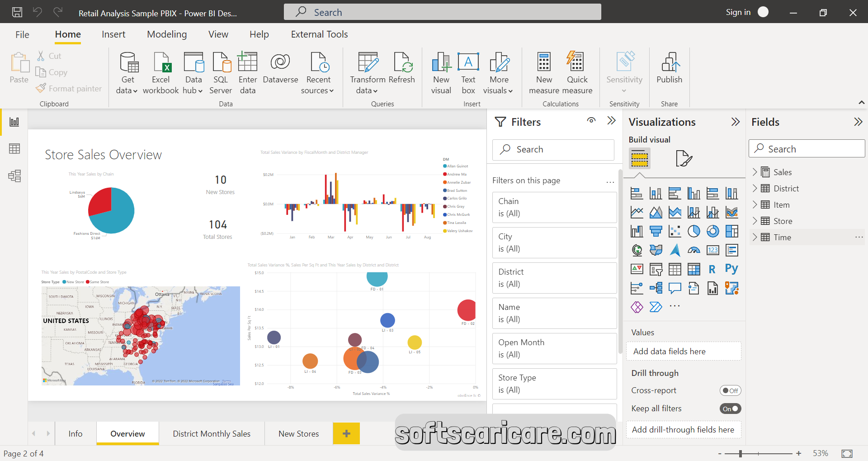Collapse the Fields pane
The width and height of the screenshot is (868, 461).
858,122
